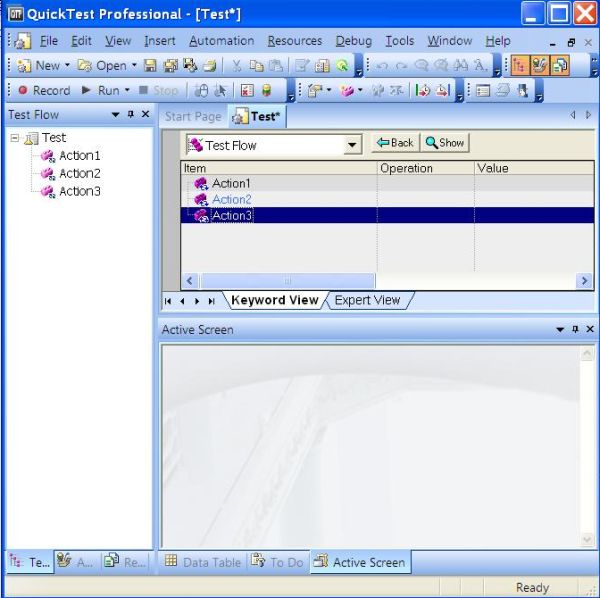Expand the Insert Action dropdown arrow
Screen dimensions: 600x598
coord(360,91)
